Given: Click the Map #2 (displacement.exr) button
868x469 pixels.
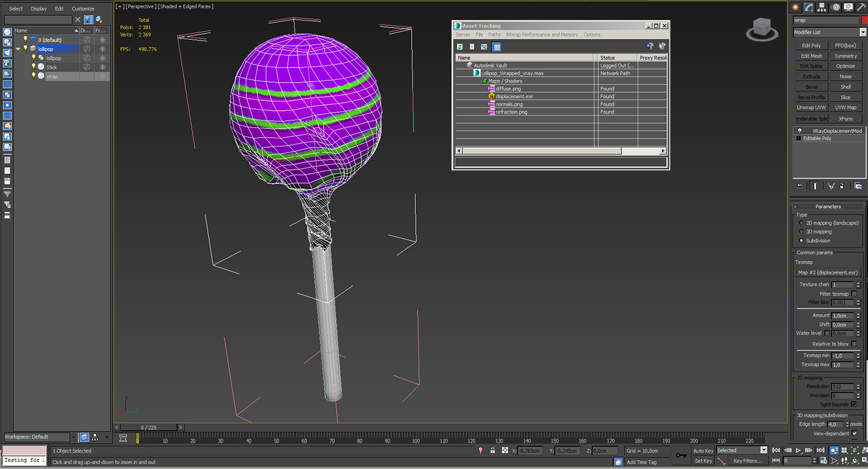Looking at the screenshot, I should [x=828, y=273].
